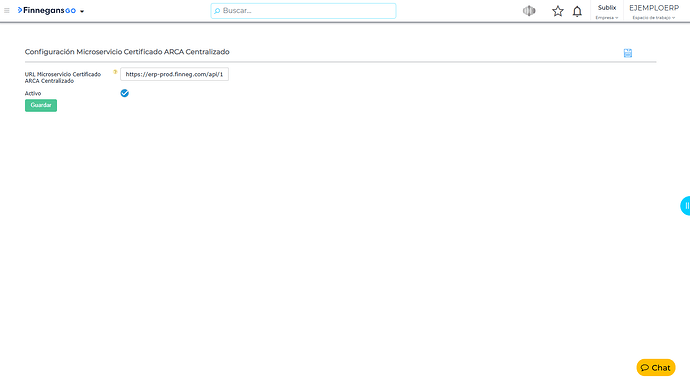
Task: Click the Guardar button
Action: point(41,105)
